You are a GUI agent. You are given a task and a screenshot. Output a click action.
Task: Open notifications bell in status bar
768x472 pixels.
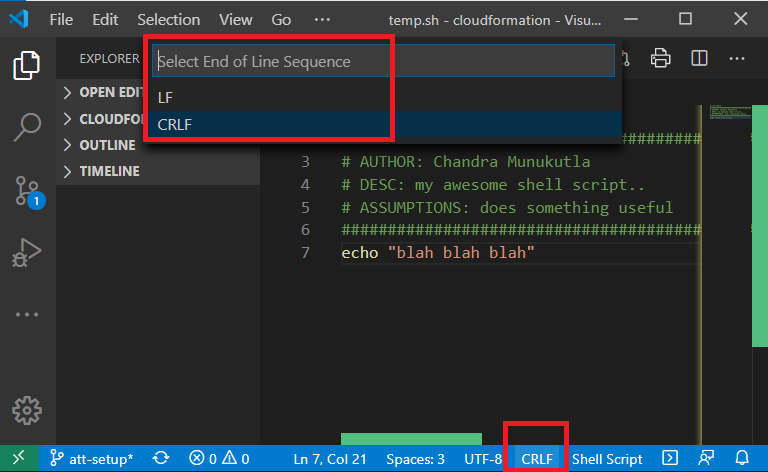742,458
